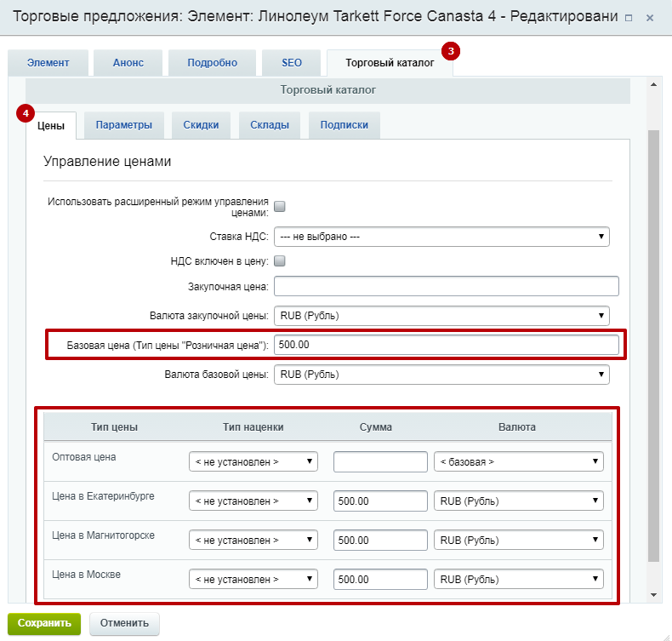Click the Оптовая цена row label
The width and height of the screenshot is (672, 641).
[x=84, y=457]
